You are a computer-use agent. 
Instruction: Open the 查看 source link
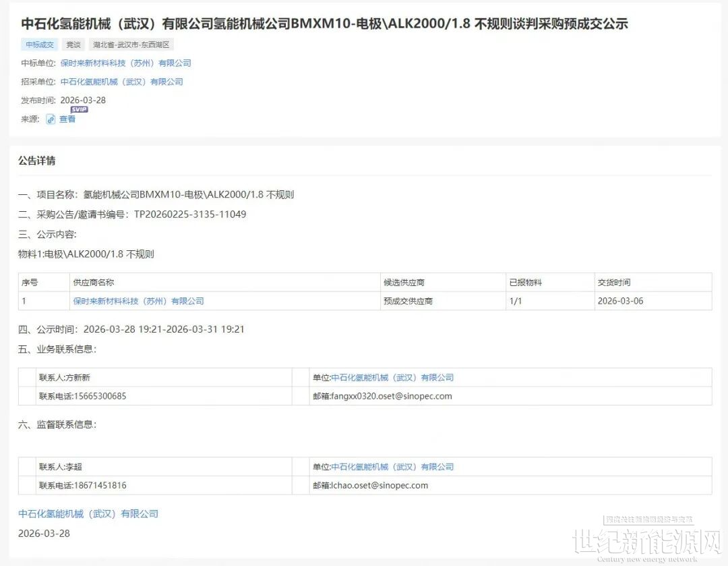67,119
